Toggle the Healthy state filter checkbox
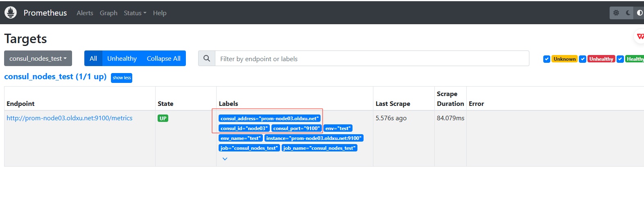This screenshot has width=644, height=197. click(620, 59)
